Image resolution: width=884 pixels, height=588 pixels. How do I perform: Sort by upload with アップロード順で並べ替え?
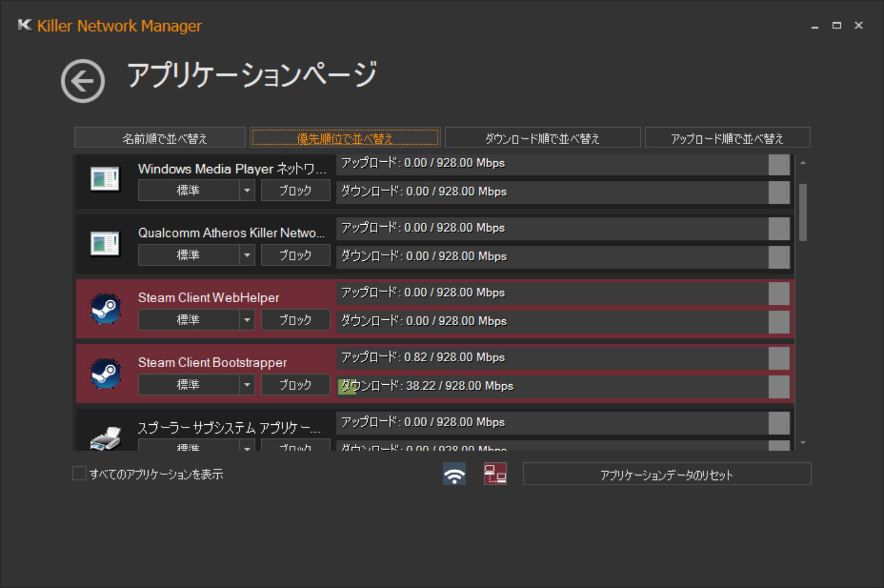[x=728, y=138]
